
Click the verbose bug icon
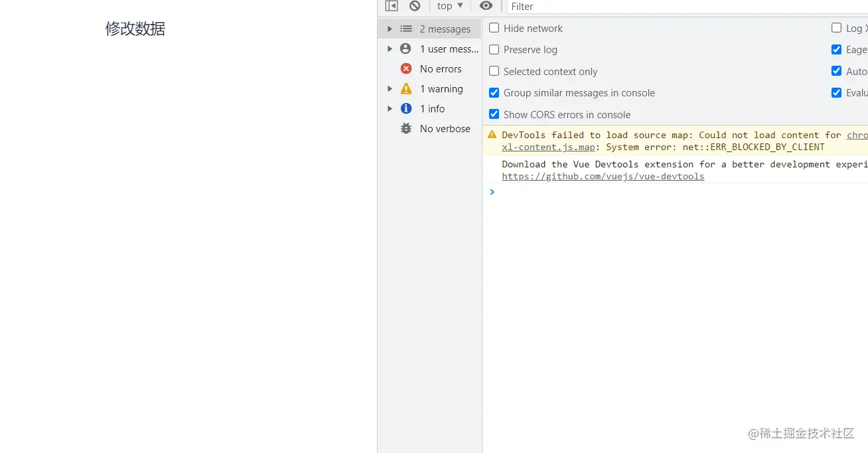click(406, 129)
